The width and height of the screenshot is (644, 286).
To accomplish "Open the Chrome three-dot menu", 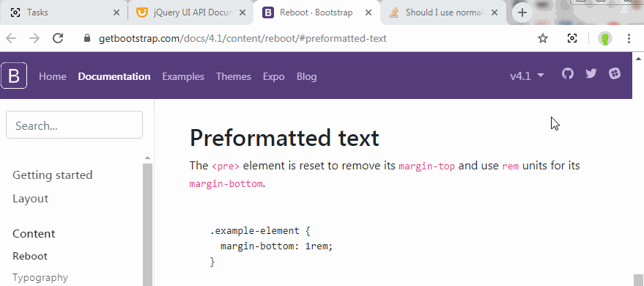I will click(629, 39).
